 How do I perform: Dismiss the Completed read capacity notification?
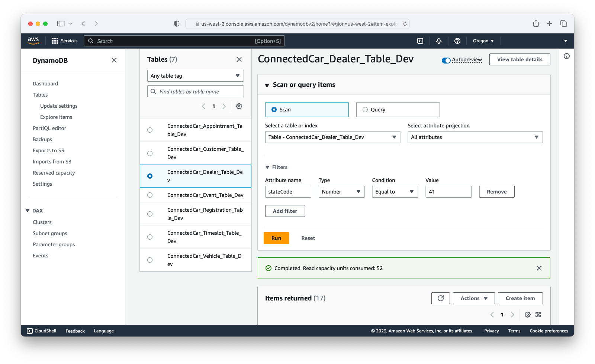(x=539, y=268)
